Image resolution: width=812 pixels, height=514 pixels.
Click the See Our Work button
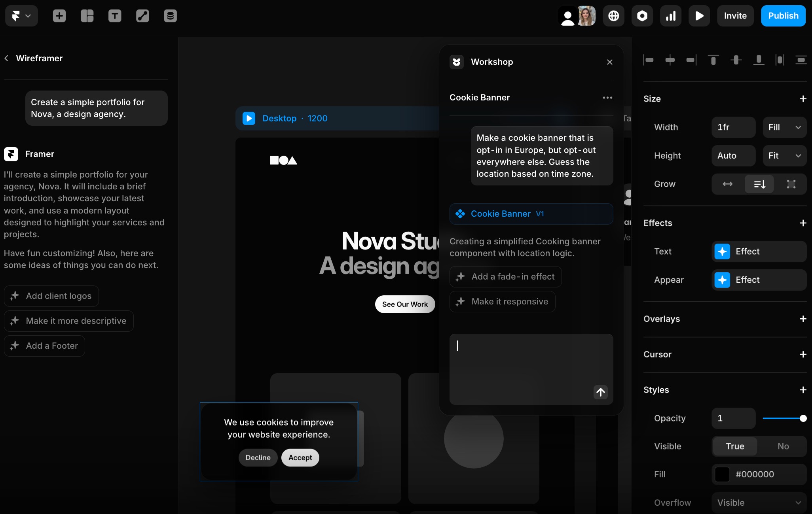coord(405,304)
